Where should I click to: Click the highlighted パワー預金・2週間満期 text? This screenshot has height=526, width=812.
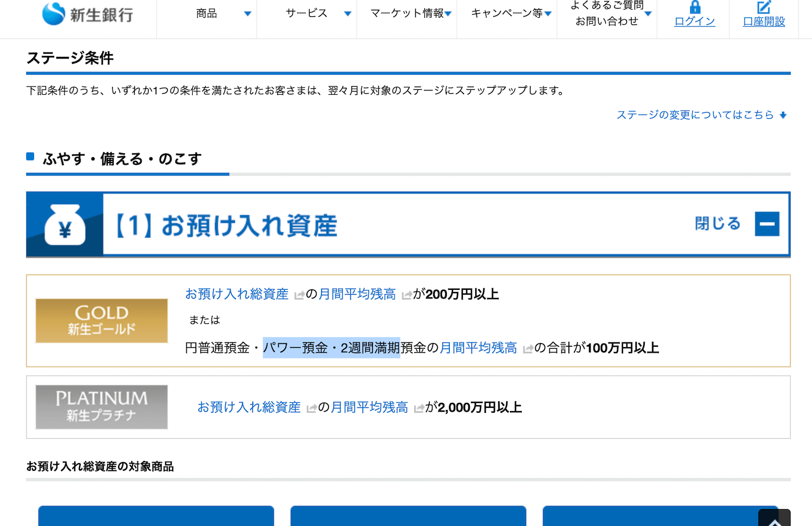point(331,348)
